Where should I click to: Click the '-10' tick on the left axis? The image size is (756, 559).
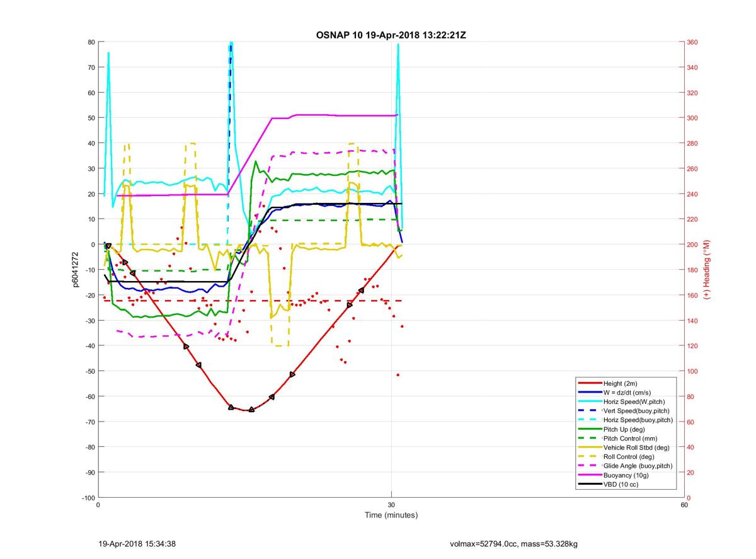tap(89, 270)
